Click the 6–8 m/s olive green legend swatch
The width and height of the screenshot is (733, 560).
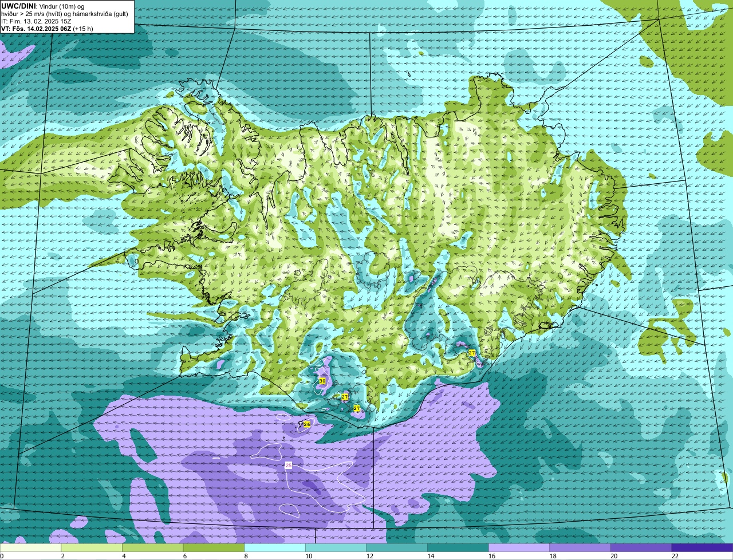[x=214, y=547]
